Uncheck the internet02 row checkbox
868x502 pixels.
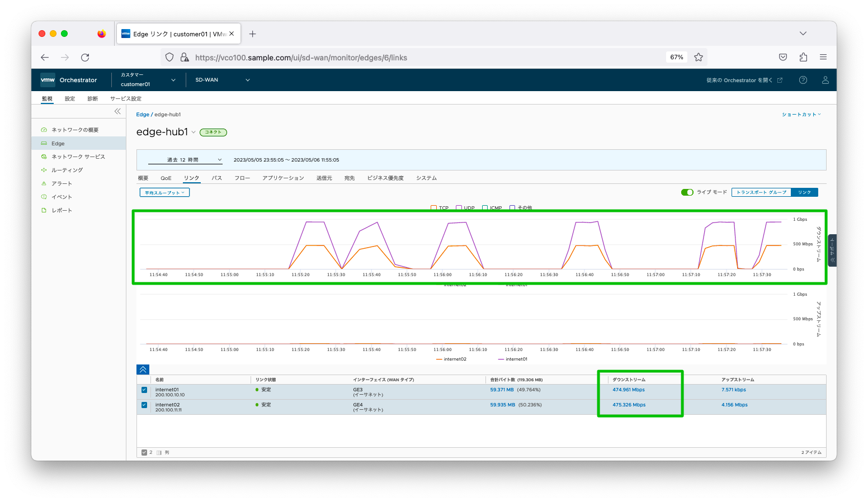click(144, 405)
